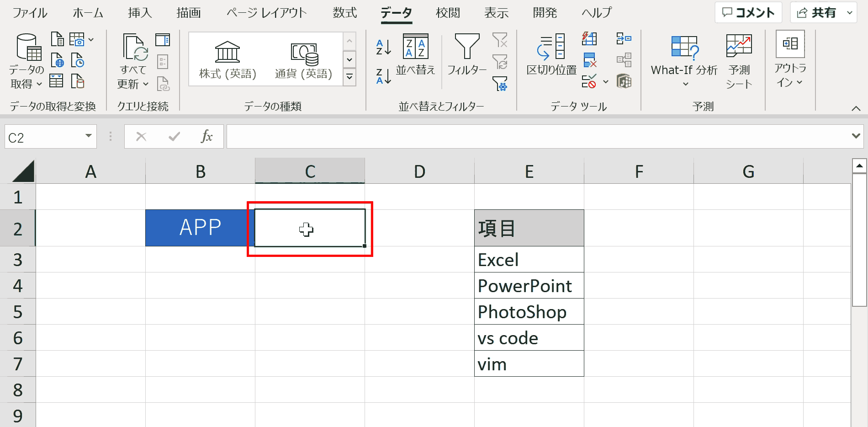The width and height of the screenshot is (868, 427).
Task: Click From Table/Range icon
Action: click(x=56, y=81)
